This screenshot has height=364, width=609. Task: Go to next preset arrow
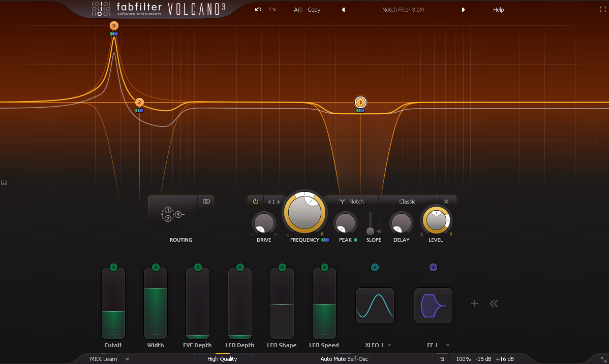click(463, 10)
